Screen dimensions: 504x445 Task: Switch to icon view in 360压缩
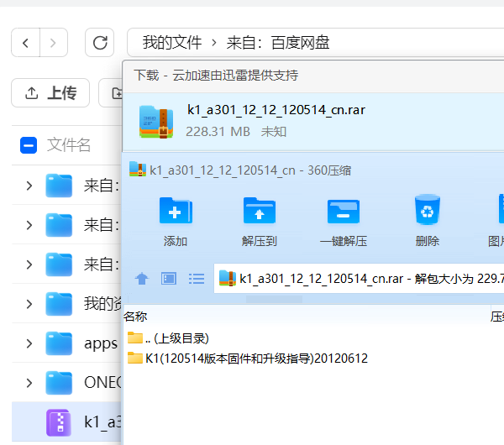click(x=169, y=278)
